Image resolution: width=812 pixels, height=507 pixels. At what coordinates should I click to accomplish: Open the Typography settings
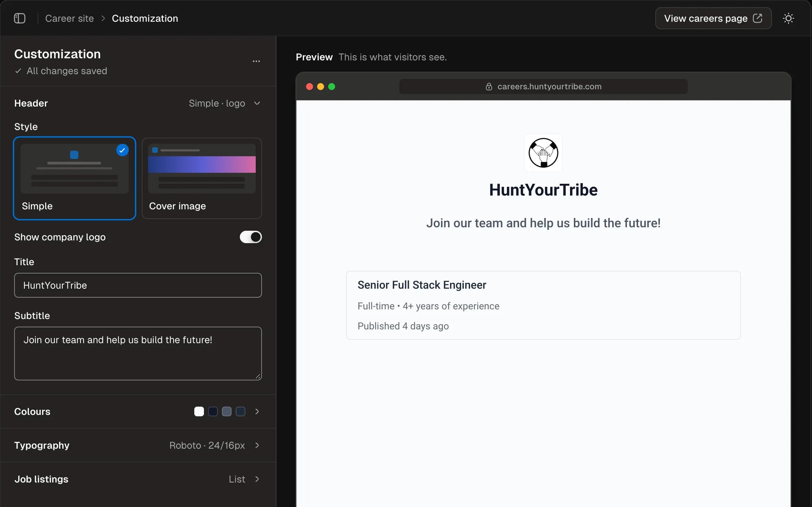tap(138, 445)
